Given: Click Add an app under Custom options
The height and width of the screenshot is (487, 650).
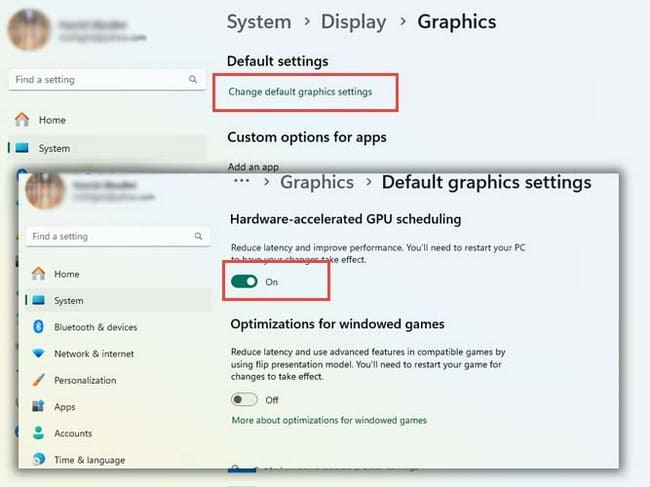Looking at the screenshot, I should click(x=252, y=166).
